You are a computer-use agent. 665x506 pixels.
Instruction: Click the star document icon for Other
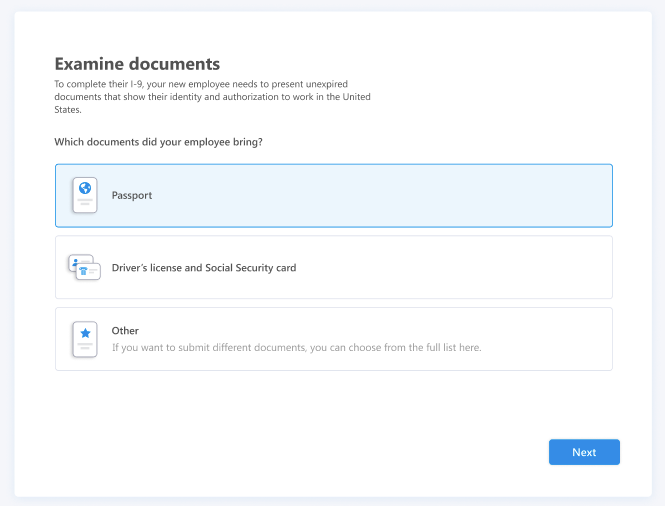point(85,339)
